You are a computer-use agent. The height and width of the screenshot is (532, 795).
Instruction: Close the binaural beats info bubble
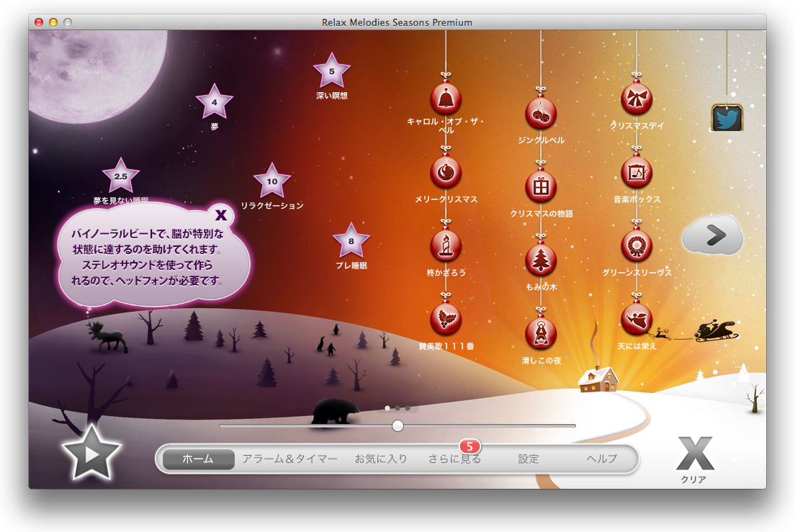coord(221,215)
